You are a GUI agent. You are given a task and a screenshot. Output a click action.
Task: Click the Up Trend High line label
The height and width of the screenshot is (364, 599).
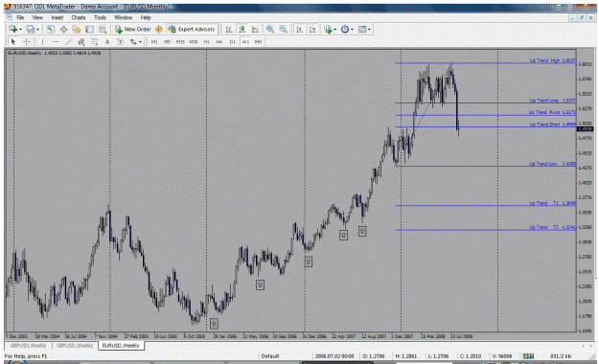[x=552, y=60]
